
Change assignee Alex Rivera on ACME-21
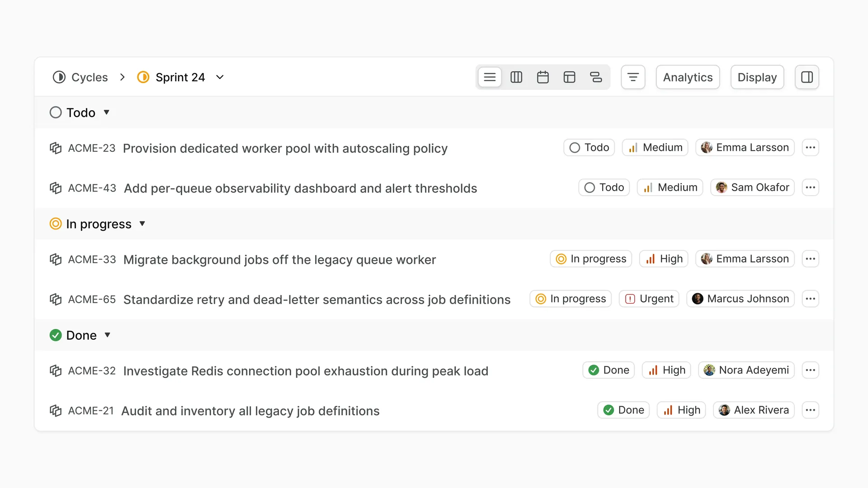(x=754, y=410)
